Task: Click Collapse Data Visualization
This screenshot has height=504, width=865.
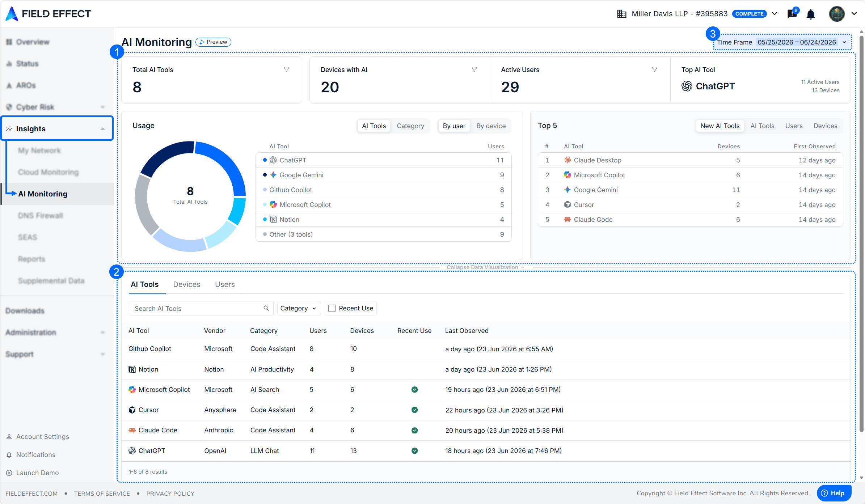Action: coord(485,267)
